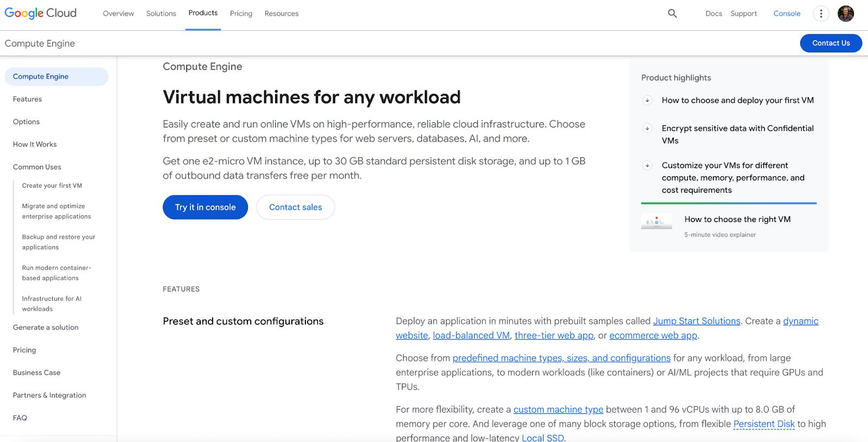The height and width of the screenshot is (442, 868).
Task: Open the ecommerce web app link
Action: click(x=653, y=336)
